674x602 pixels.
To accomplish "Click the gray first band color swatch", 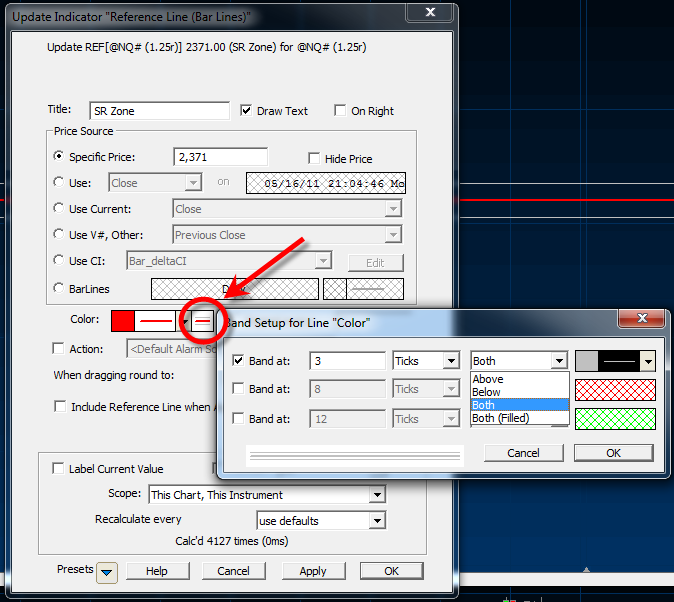I will coord(586,361).
